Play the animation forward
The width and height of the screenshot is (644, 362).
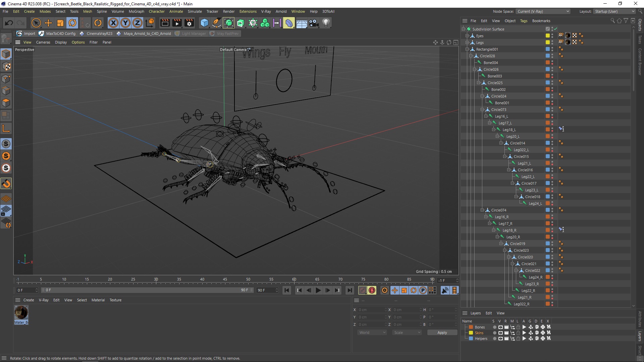[318, 290]
